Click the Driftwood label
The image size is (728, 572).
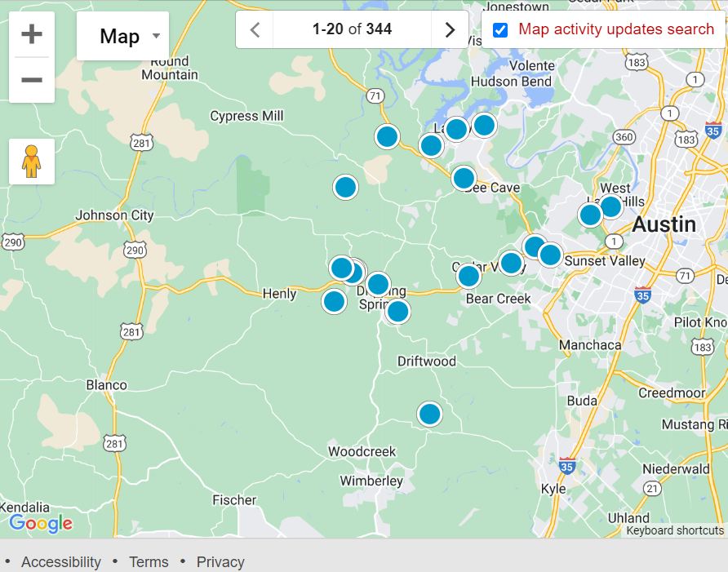(427, 361)
